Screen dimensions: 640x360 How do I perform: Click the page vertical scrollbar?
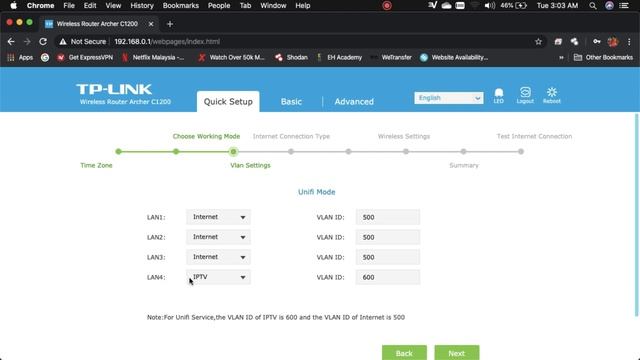tap(636, 215)
